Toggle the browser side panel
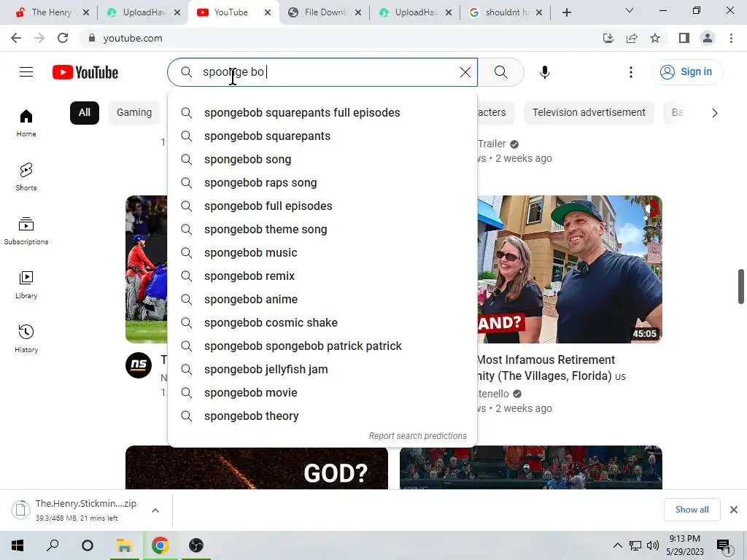 684,38
